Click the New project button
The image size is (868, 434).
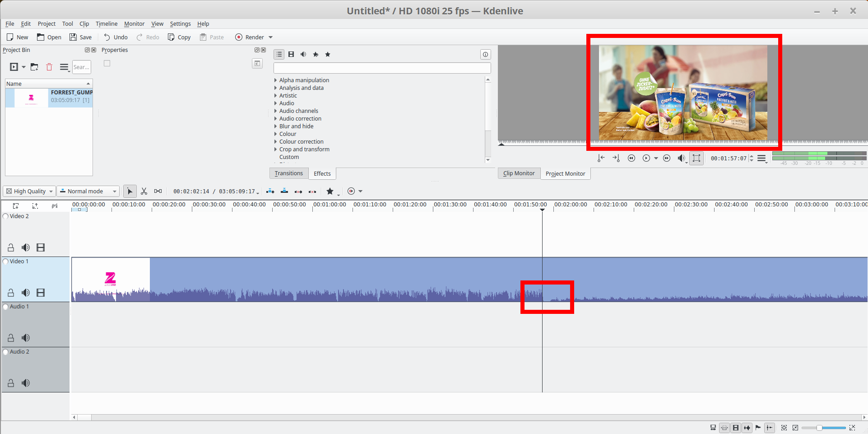point(17,37)
